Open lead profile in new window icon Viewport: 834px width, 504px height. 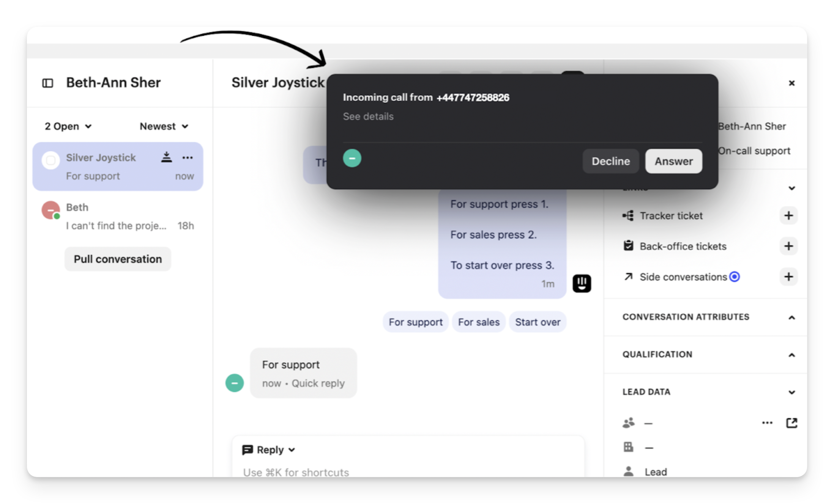[x=791, y=423]
